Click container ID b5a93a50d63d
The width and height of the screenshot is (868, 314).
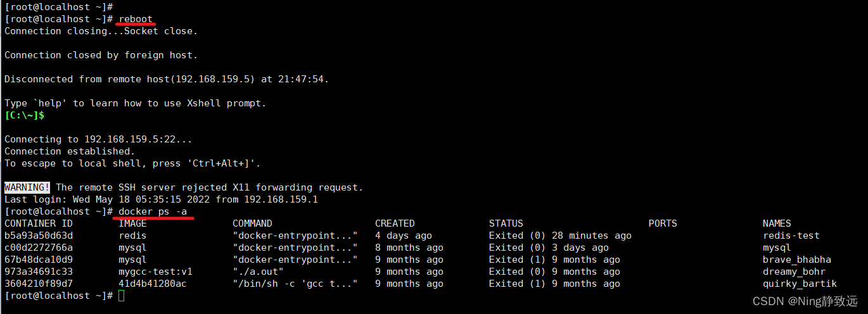(39, 235)
